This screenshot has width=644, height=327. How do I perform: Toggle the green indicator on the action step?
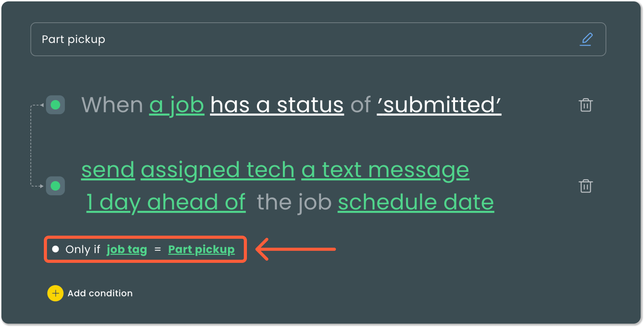point(55,186)
